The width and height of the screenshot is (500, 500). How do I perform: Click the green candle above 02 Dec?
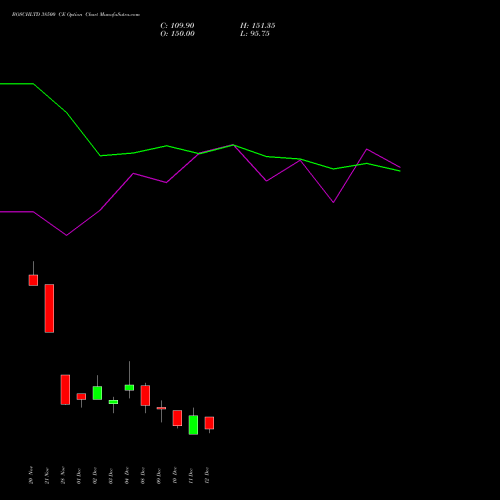(x=97, y=393)
